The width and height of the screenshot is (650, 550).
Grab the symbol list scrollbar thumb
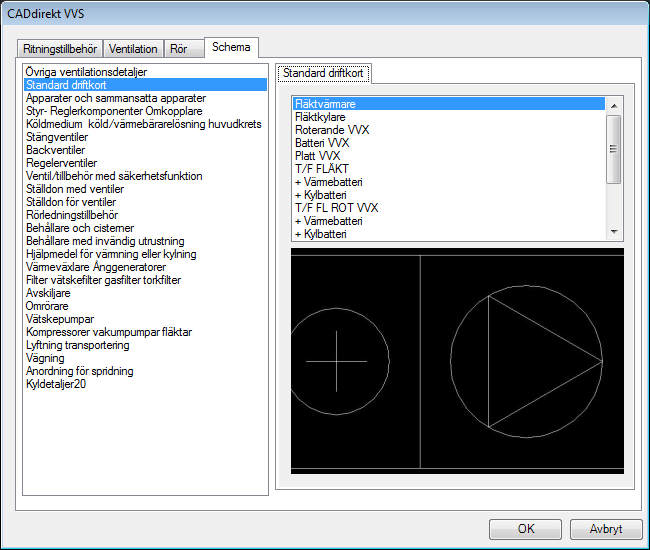(614, 149)
